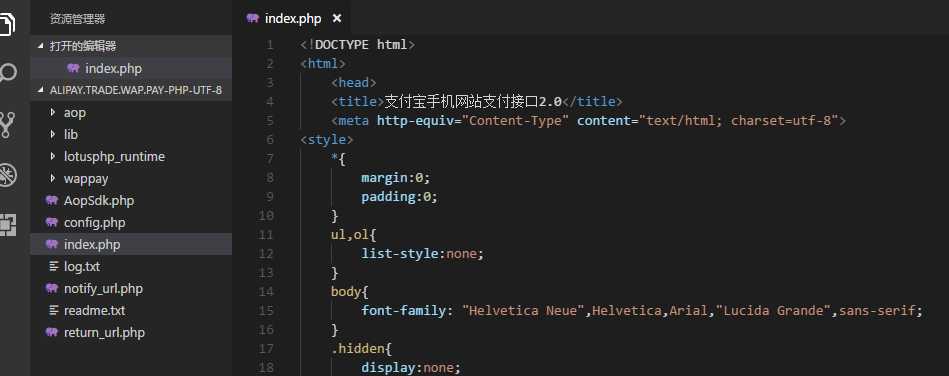Open the Explorer activity bar icon
This screenshot has height=376, width=949.
tap(7, 24)
